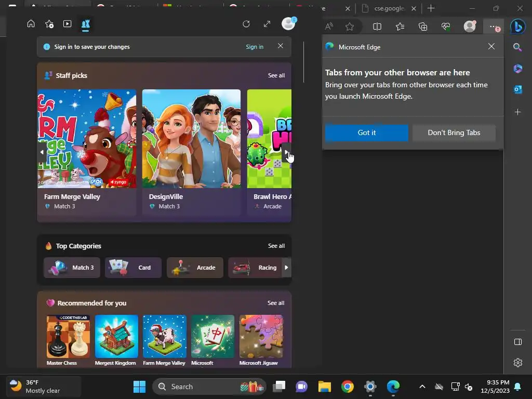Open the video play panel icon
Viewport: 532px width, 399px height.
(x=67, y=24)
